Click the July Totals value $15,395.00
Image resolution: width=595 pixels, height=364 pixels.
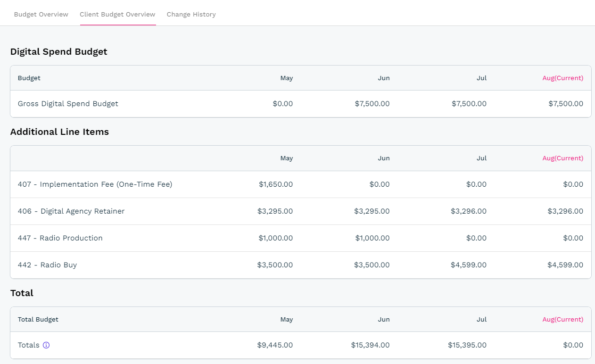[467, 345]
